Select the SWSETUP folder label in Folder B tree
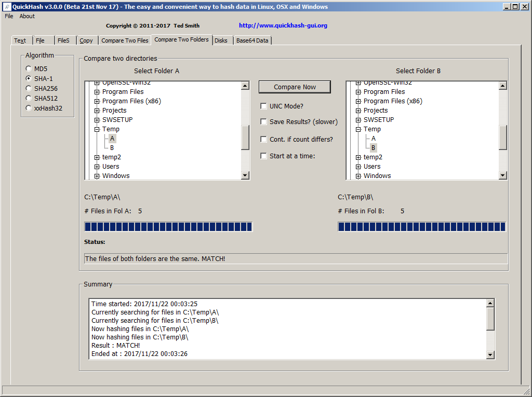The width and height of the screenshot is (532, 397). [x=379, y=120]
